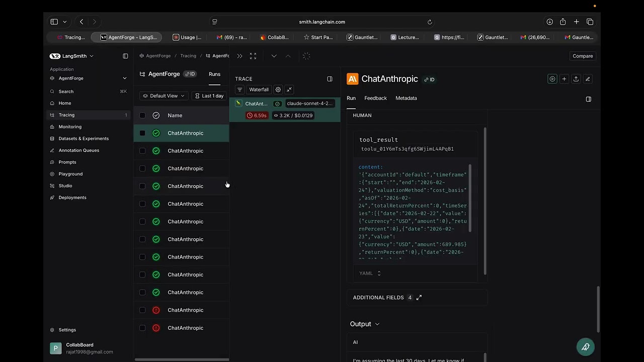The width and height of the screenshot is (644, 362).
Task: Share the ChatAnthropic run
Action: [576, 79]
